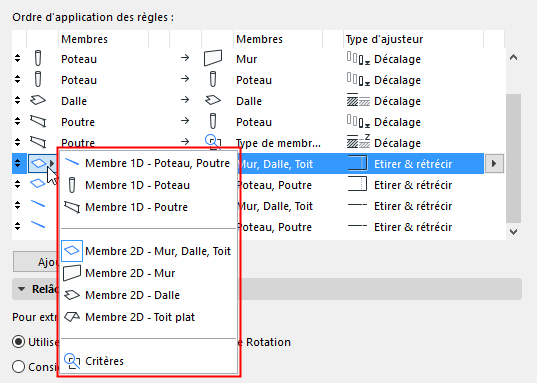Select Membre 2D - Mur, Dalle, Toit entry
The height and width of the screenshot is (383, 537).
pos(148,251)
